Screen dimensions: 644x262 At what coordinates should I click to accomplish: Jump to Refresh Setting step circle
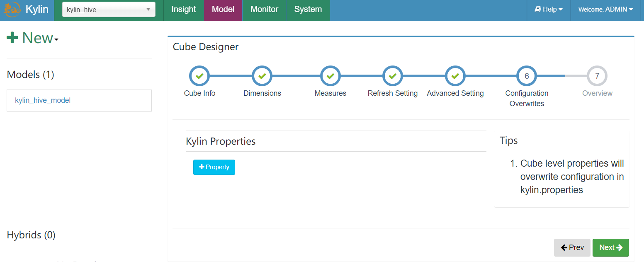pos(393,76)
